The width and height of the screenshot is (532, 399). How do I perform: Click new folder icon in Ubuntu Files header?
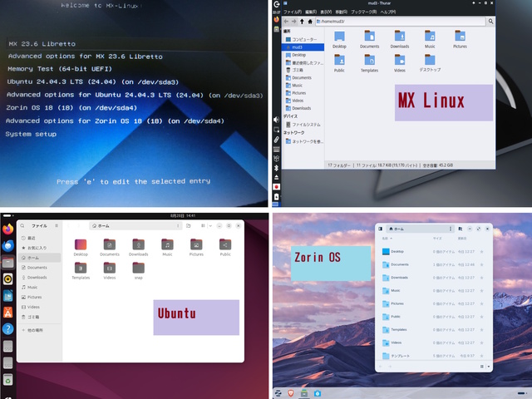[x=189, y=225]
